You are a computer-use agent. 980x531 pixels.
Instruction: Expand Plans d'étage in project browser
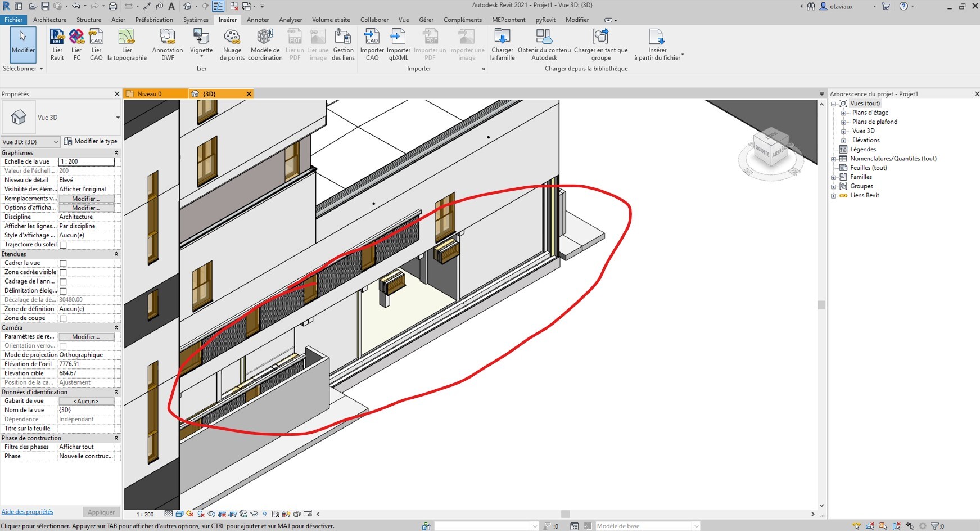coord(843,113)
